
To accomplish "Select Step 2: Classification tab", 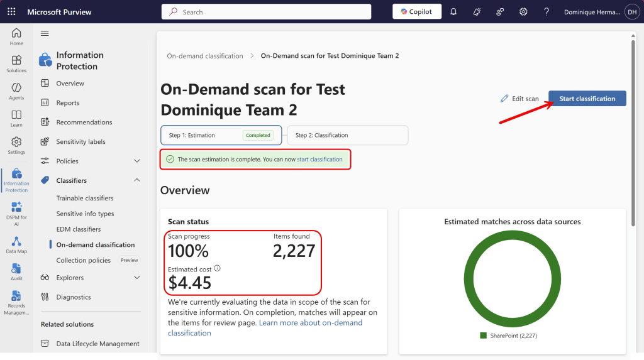I will [x=347, y=135].
